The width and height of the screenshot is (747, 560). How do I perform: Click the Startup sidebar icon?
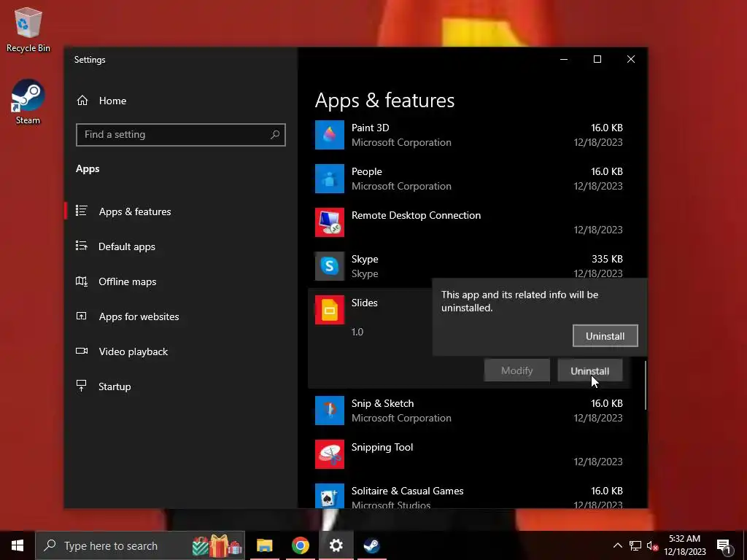(82, 386)
